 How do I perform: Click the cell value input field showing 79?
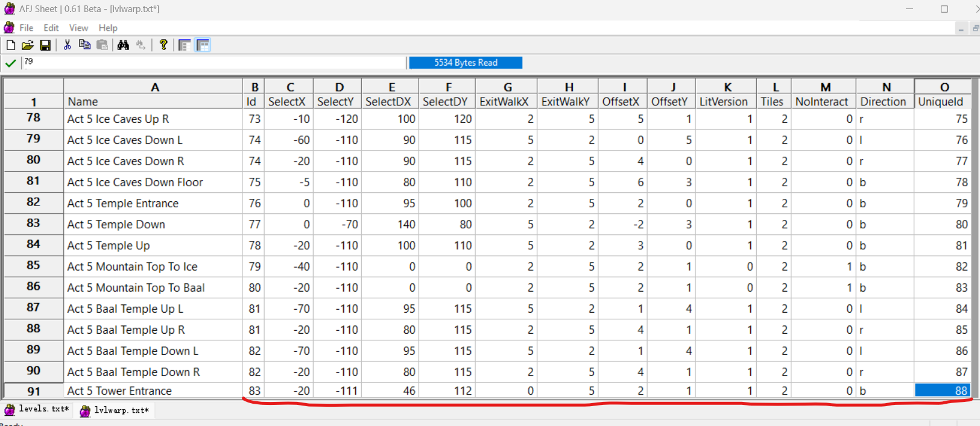(214, 63)
